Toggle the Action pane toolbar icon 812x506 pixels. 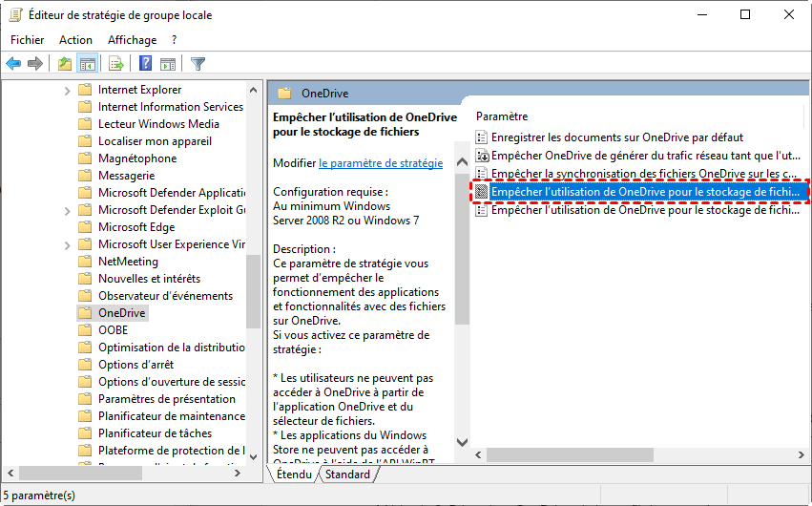[x=168, y=64]
